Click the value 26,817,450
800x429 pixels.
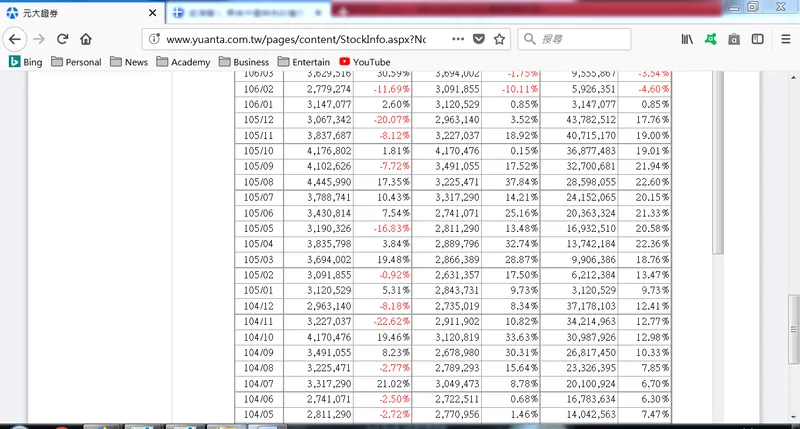tap(591, 352)
